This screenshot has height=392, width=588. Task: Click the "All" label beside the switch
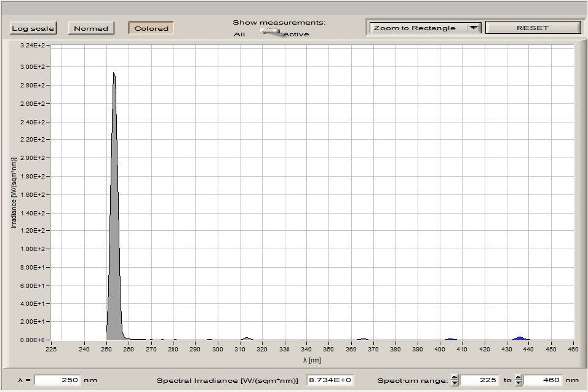click(x=239, y=34)
